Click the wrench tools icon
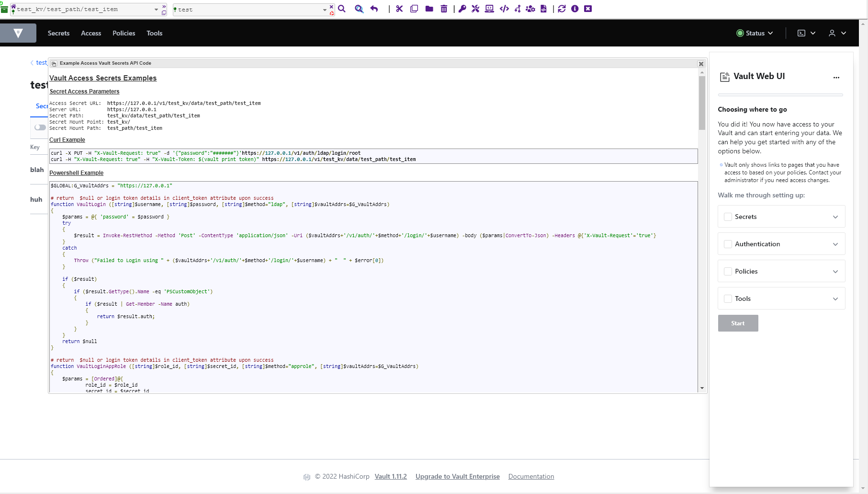This screenshot has height=494, width=868. pyautogui.click(x=475, y=9)
